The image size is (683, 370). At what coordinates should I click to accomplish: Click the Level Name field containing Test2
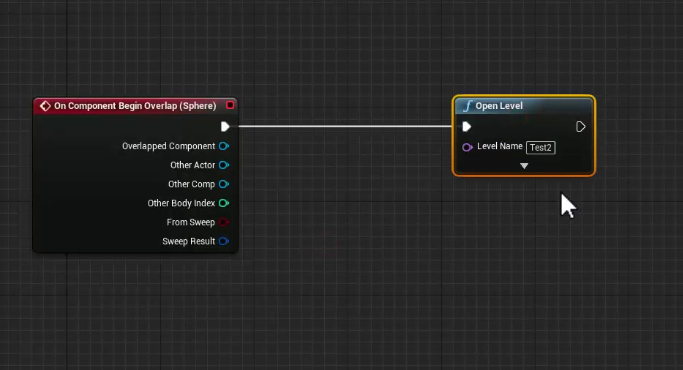tap(541, 148)
